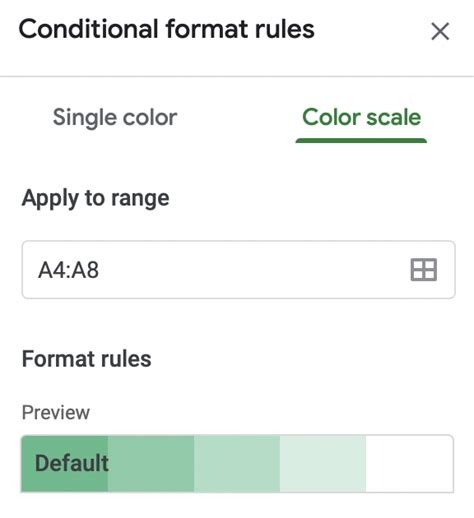This screenshot has width=474, height=518.
Task: Select the Color scale tab
Action: 361,117
